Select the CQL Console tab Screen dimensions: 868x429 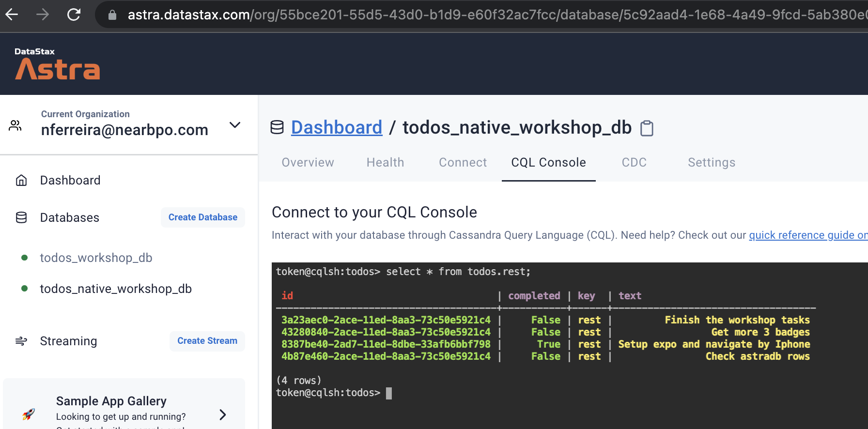(549, 162)
